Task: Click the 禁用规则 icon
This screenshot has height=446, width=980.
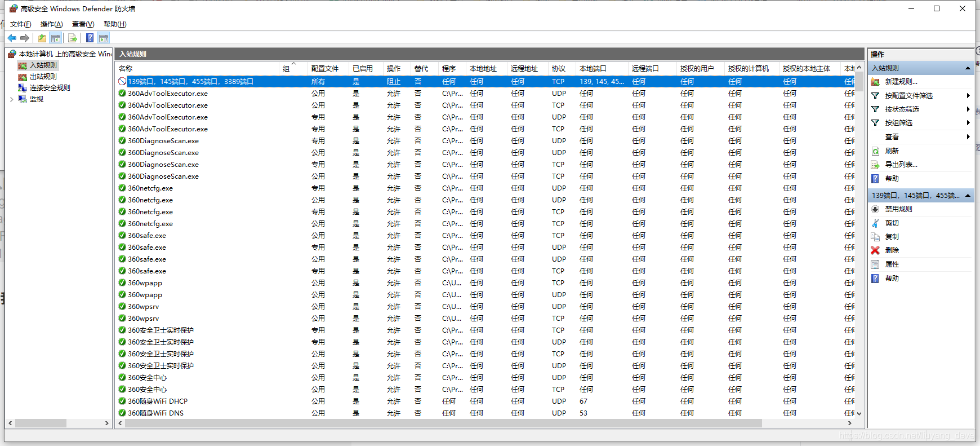Action: click(875, 209)
